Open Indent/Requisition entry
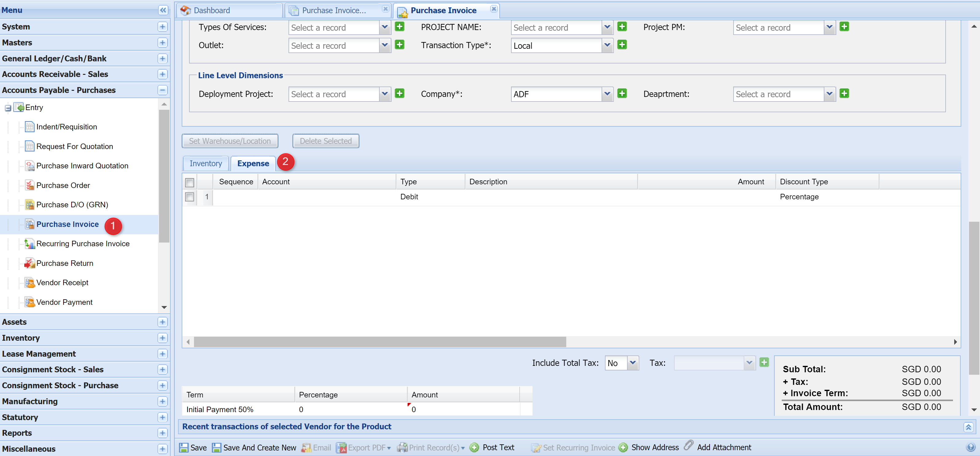 click(x=67, y=127)
